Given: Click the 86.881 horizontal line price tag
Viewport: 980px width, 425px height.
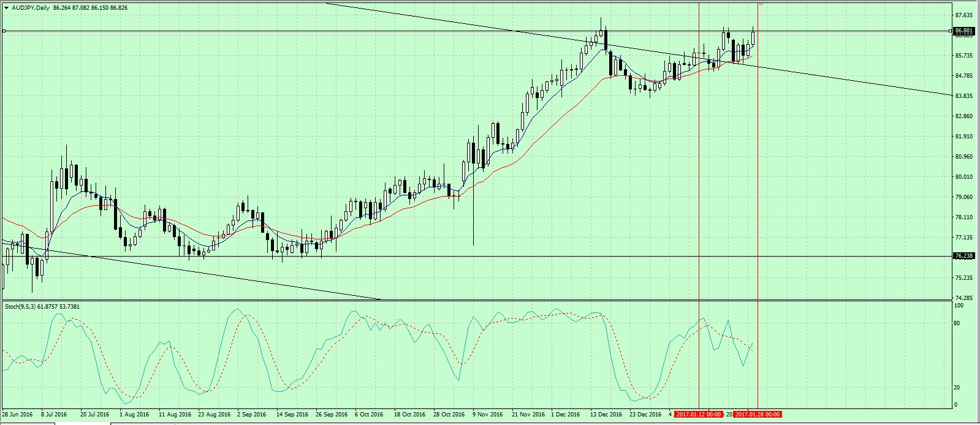Looking at the screenshot, I should (x=963, y=31).
